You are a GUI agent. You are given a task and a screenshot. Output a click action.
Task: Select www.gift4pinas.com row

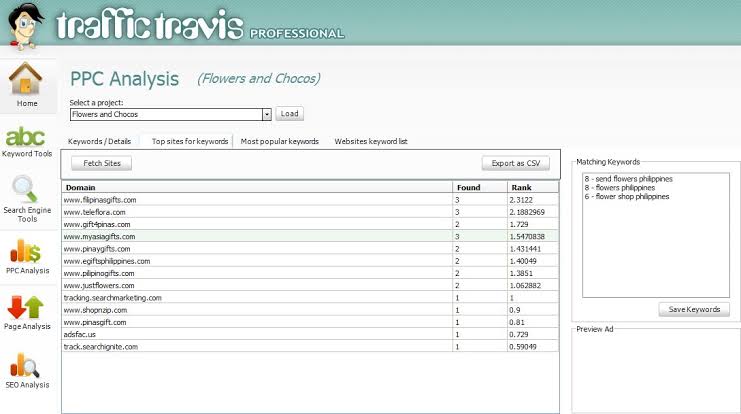(310, 224)
